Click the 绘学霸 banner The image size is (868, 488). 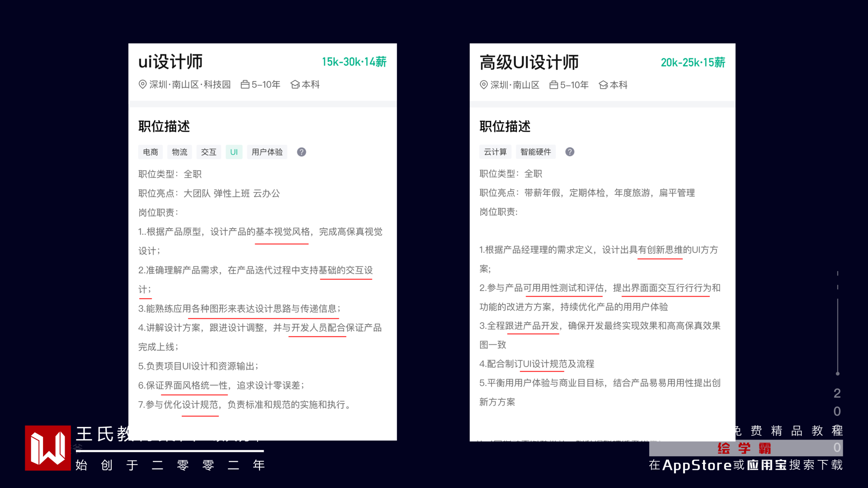(x=745, y=448)
